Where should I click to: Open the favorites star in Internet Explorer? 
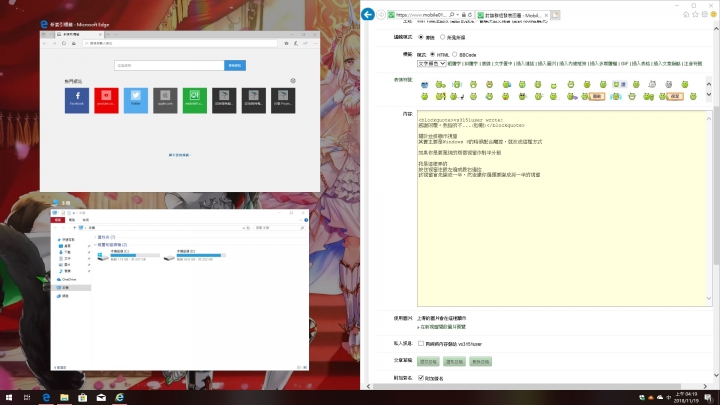point(695,15)
